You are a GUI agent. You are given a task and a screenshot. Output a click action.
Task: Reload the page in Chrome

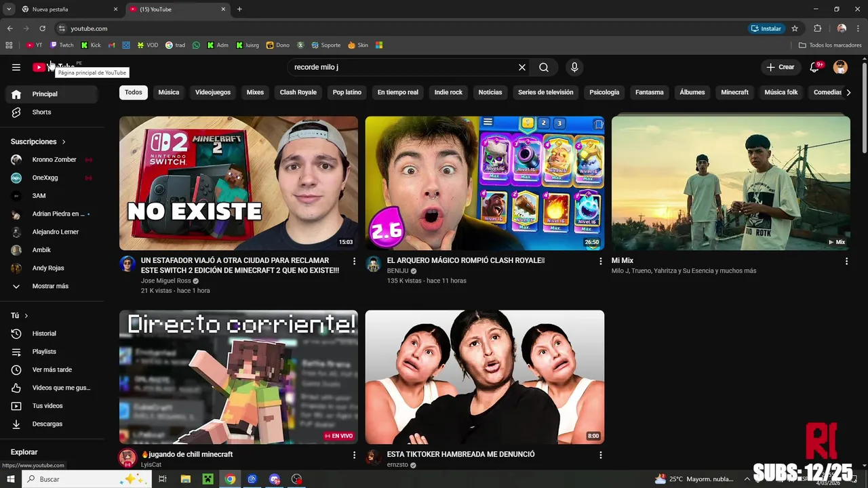(x=42, y=28)
